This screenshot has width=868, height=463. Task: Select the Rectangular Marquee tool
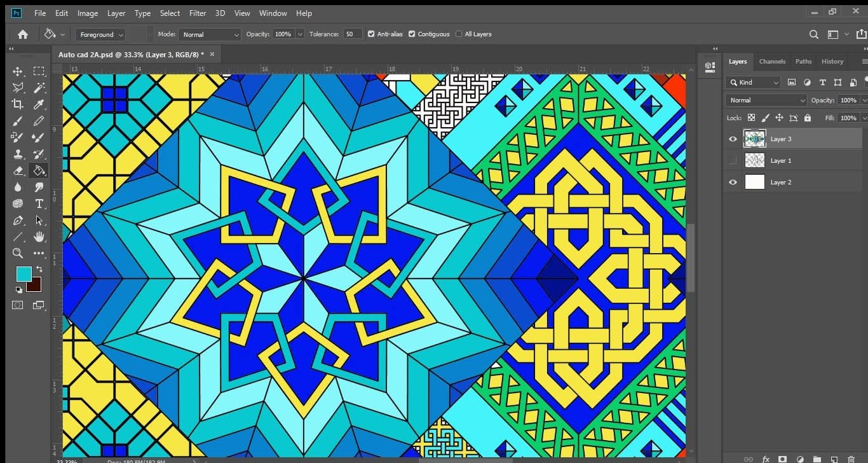39,71
